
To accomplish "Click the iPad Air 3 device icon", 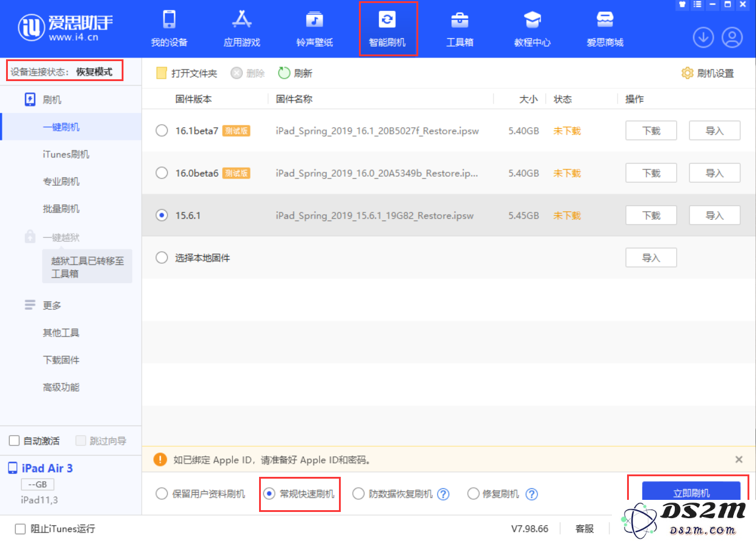I will point(13,468).
